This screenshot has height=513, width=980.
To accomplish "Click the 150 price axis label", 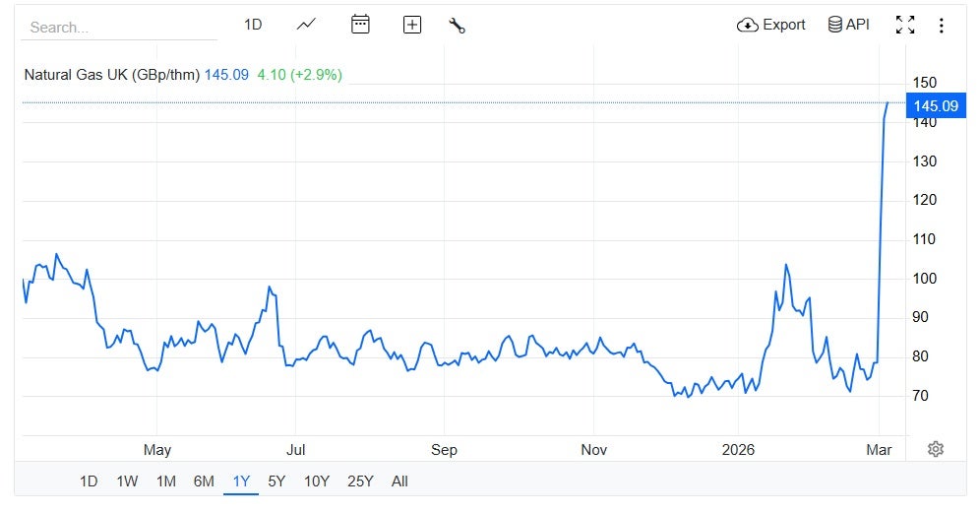I will [x=924, y=83].
